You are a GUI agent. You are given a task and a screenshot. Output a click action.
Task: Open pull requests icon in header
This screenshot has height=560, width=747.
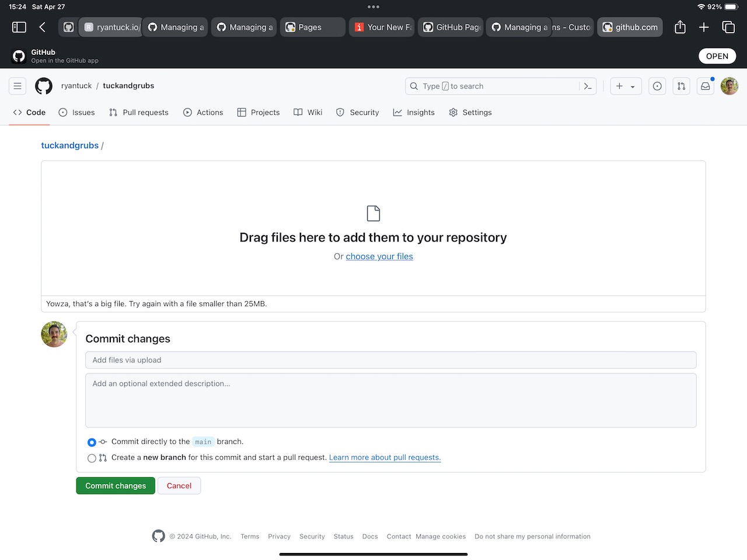[681, 86]
